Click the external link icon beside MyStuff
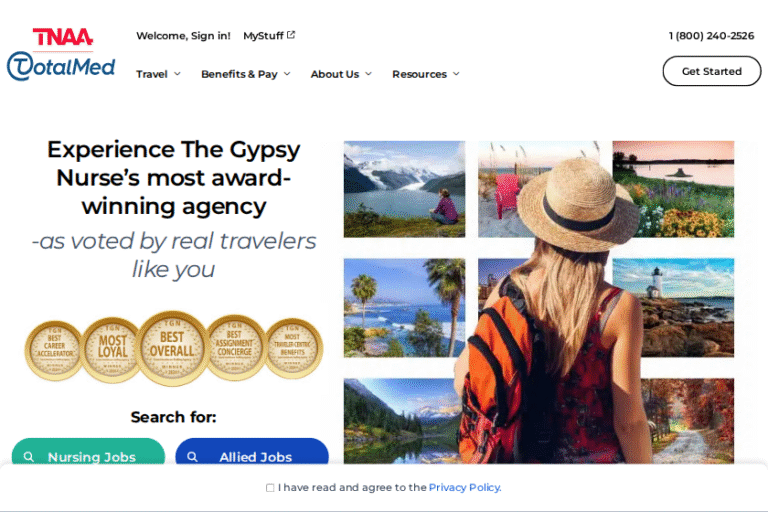 291,35
